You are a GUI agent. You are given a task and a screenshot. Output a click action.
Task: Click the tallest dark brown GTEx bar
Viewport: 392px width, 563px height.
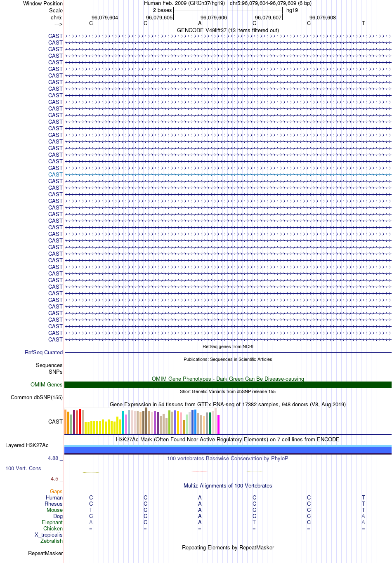146,421
